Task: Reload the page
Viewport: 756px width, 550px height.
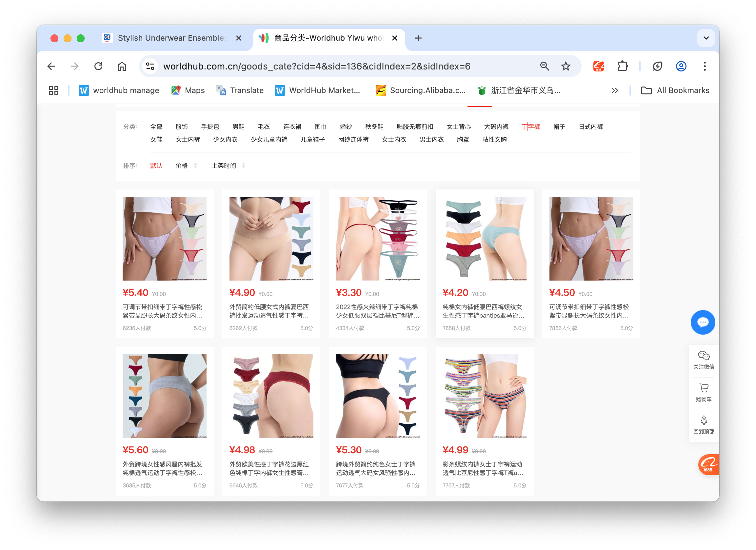Action: pos(98,66)
